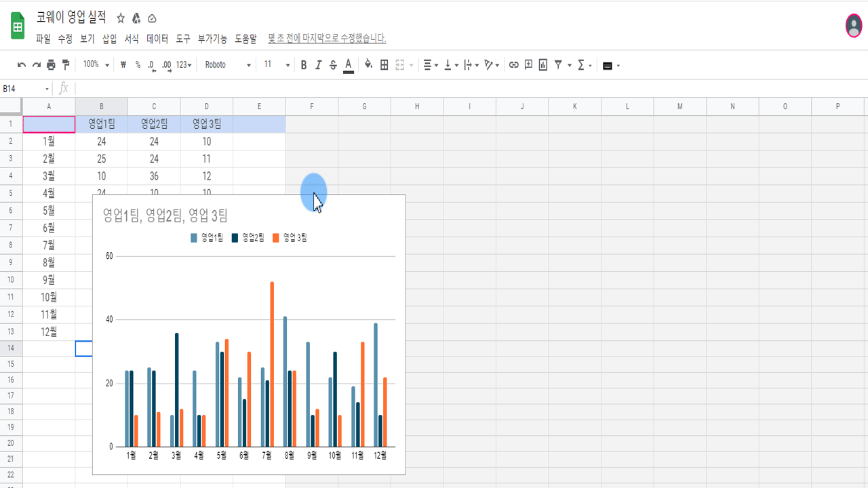Click the Print icon
868x488 pixels.
tap(51, 65)
